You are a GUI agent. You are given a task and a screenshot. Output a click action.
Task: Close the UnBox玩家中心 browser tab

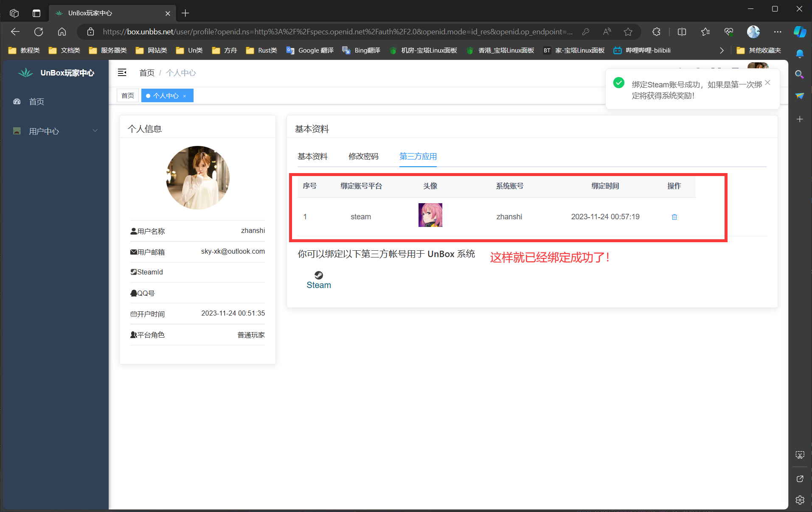168,14
